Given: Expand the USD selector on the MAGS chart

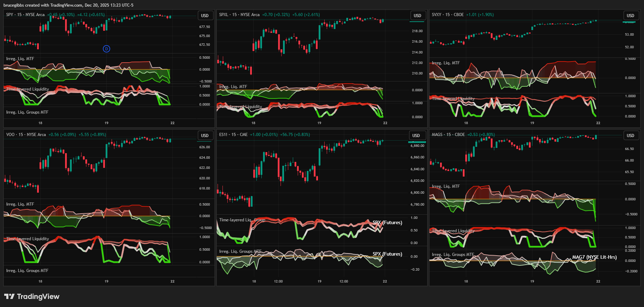Looking at the screenshot, I should coord(630,136).
